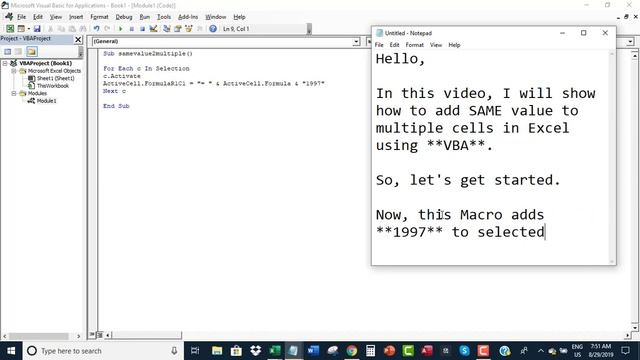Click the Cortana microphone icon
Image resolution: width=640 pixels, height=360 pixels.
tap(174, 351)
